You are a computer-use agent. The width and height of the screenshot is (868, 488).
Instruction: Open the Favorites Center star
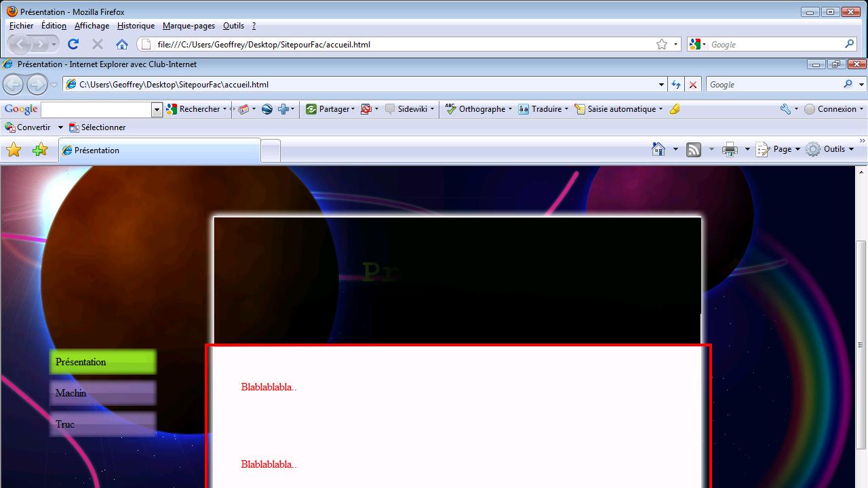coord(14,150)
